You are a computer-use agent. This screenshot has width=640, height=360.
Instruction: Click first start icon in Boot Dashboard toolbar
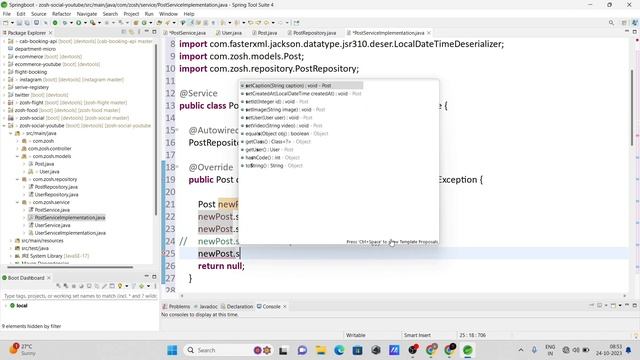click(58, 286)
